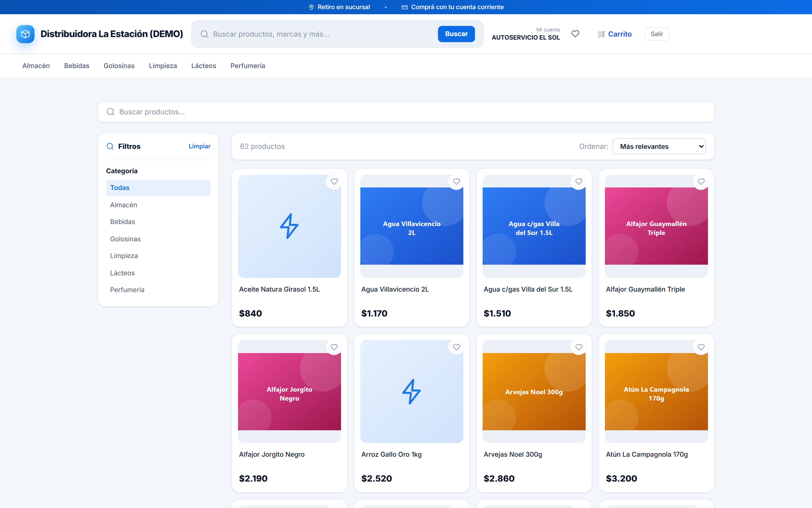The width and height of the screenshot is (812, 508).
Task: Open Limpieza in the top navigation
Action: 163,66
